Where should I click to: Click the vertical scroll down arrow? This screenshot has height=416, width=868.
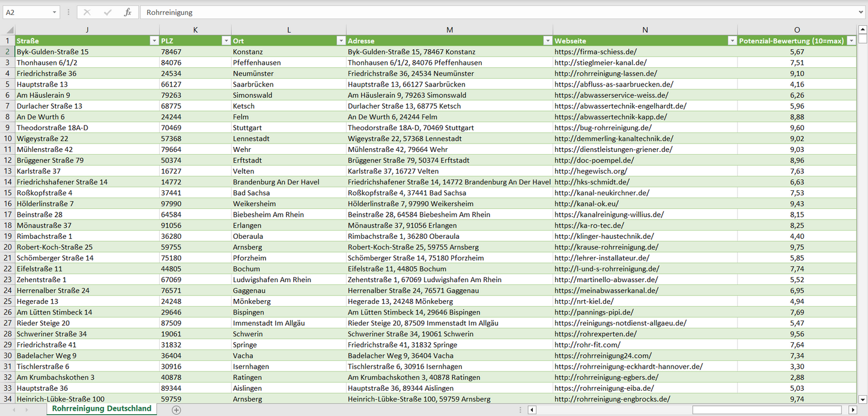point(863,399)
